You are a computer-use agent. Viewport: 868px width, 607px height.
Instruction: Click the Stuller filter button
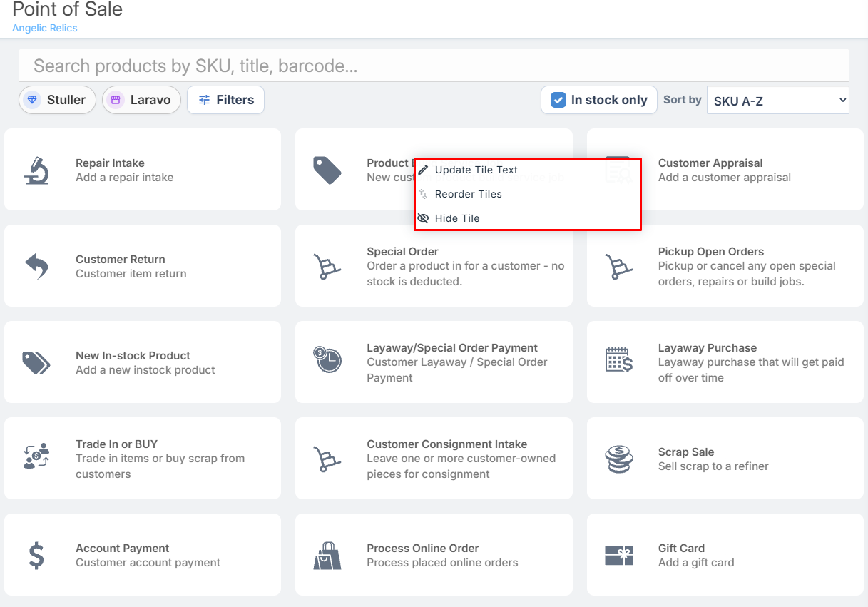tap(57, 100)
